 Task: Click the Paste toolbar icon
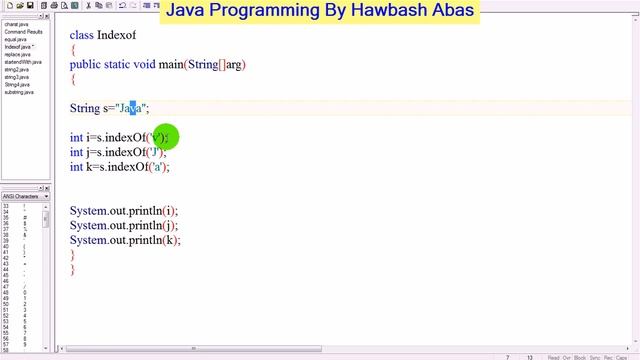pos(109,6)
